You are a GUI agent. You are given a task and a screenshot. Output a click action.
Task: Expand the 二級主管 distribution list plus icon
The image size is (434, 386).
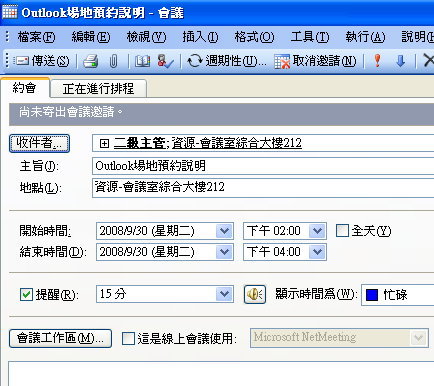(x=104, y=143)
